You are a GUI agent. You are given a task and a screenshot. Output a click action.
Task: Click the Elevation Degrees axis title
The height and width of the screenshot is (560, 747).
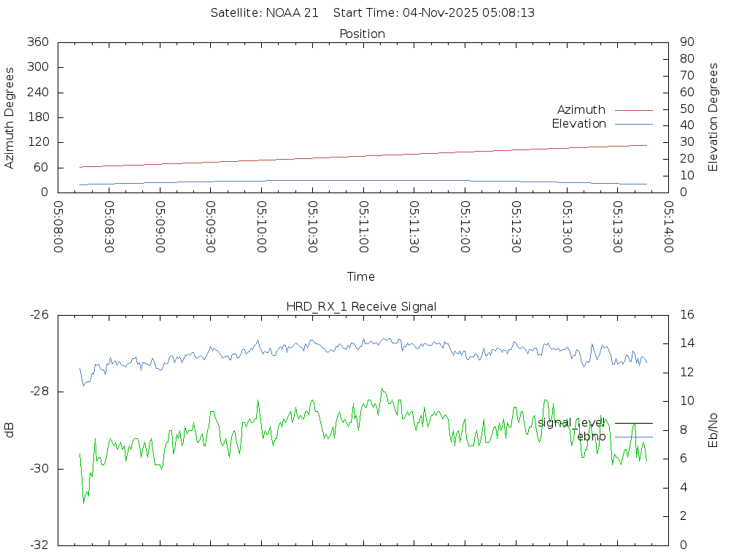713,117
